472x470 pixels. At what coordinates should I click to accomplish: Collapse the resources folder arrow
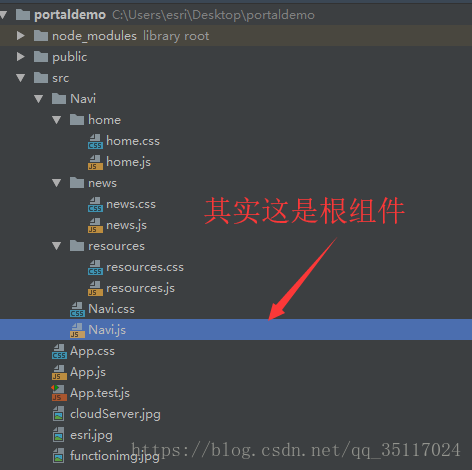[x=57, y=246]
